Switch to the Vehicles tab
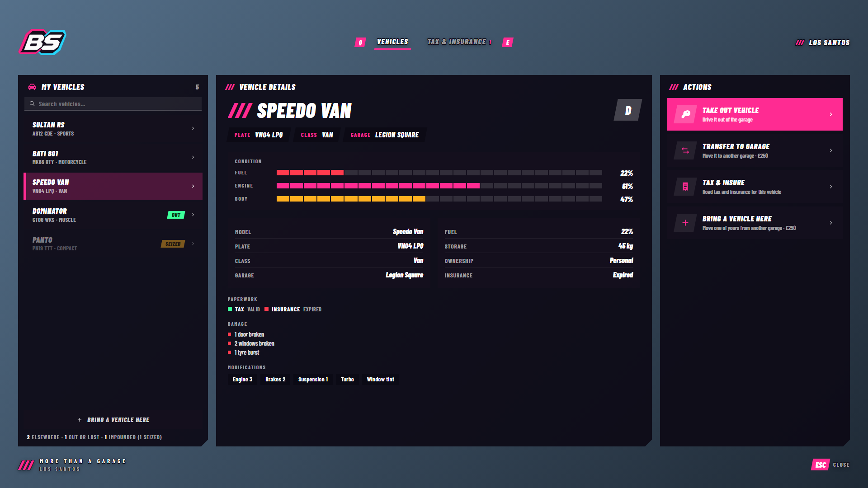The height and width of the screenshot is (488, 868). (392, 42)
